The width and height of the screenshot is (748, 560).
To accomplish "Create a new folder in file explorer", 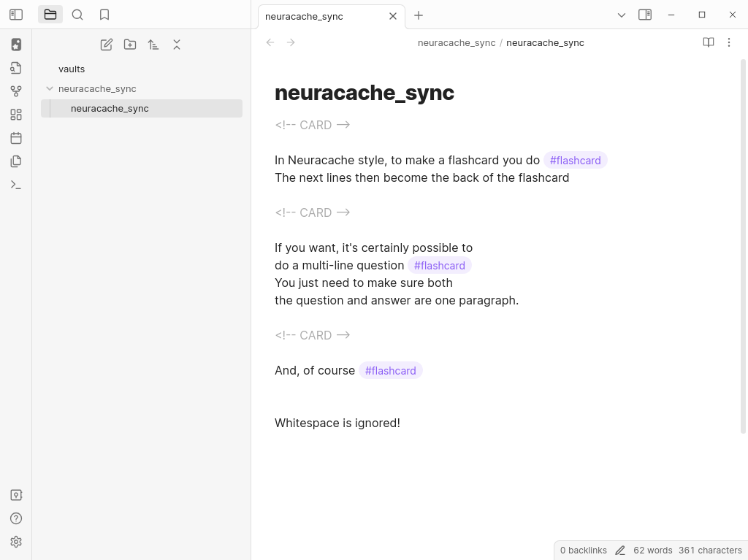I will [130, 45].
